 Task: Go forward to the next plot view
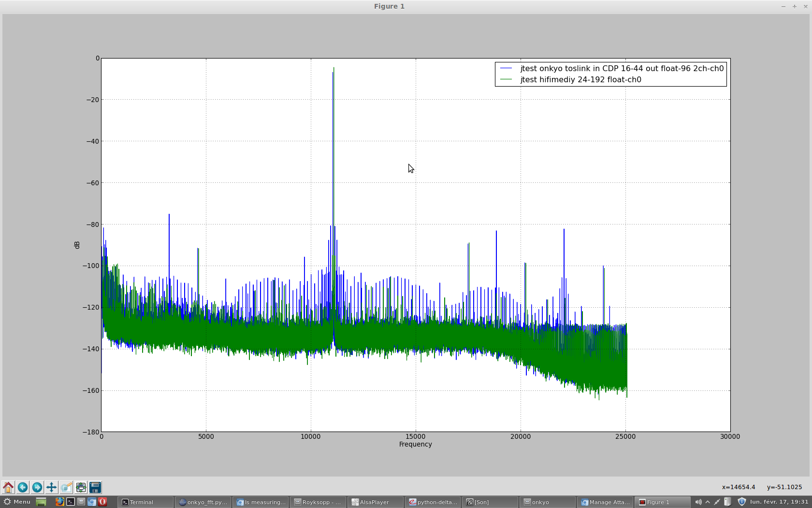coord(37,487)
